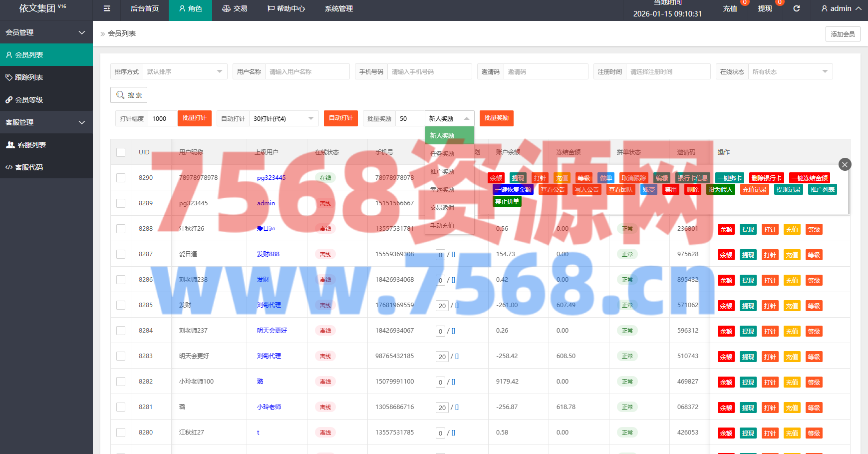Image resolution: width=868 pixels, height=454 pixels.
Task: Open the 交易 top navigation tab
Action: pyautogui.click(x=235, y=8)
